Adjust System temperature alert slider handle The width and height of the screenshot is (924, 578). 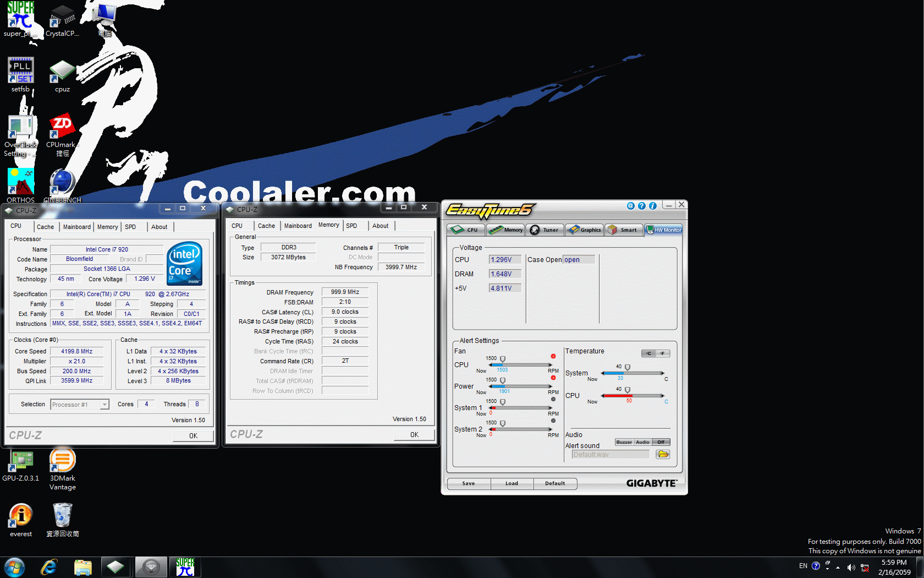627,368
